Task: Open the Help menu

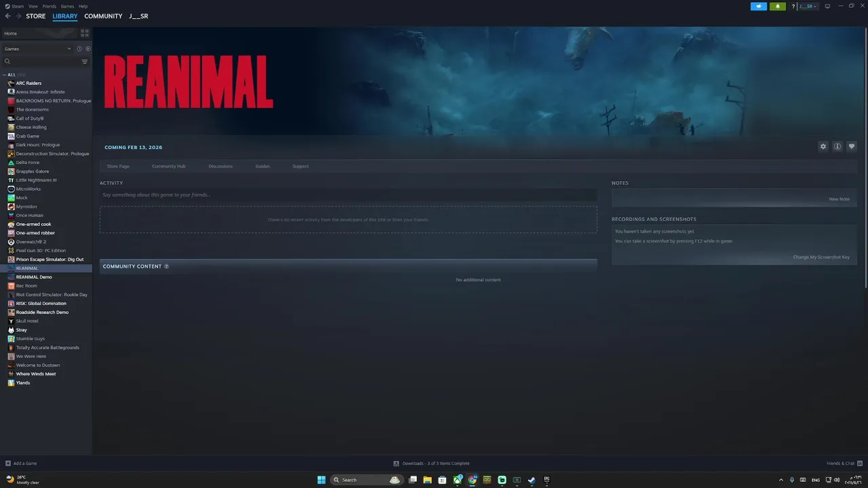Action: (x=83, y=6)
